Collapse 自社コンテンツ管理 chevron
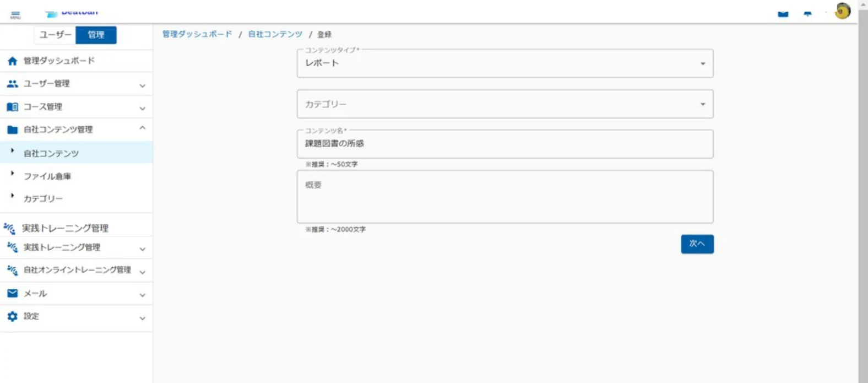 click(x=142, y=128)
